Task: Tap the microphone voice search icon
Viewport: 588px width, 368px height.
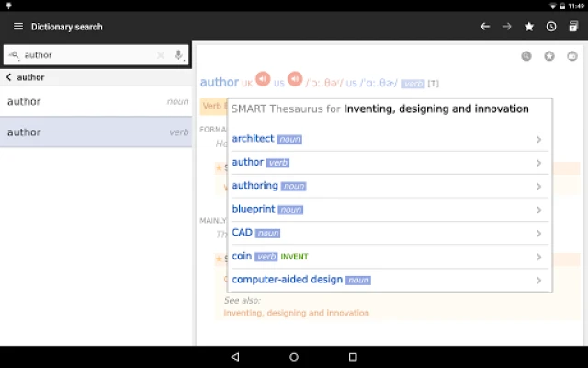Action: pos(178,55)
